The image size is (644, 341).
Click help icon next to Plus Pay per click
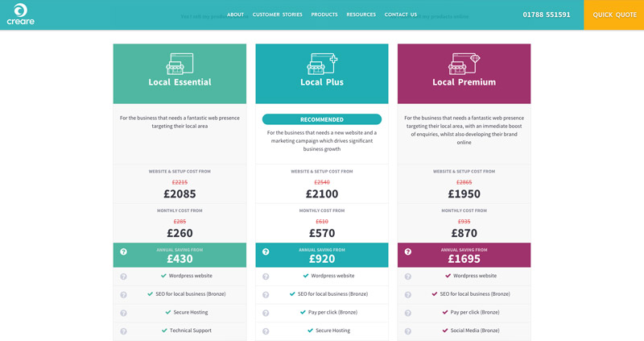266,313
